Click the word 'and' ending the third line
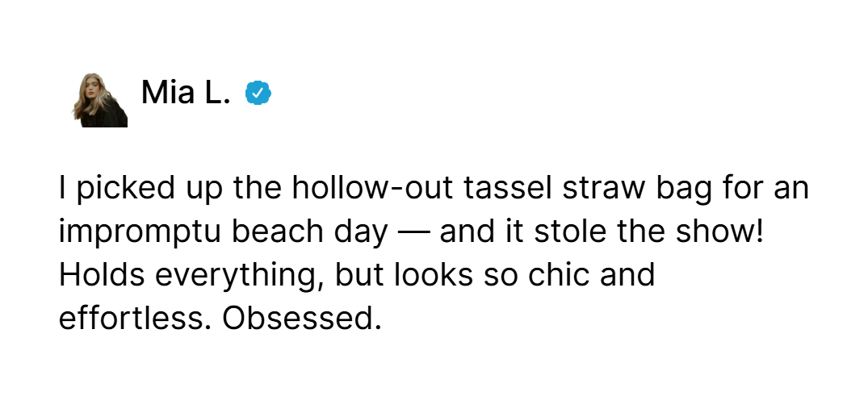868x417 pixels. pos(627,275)
